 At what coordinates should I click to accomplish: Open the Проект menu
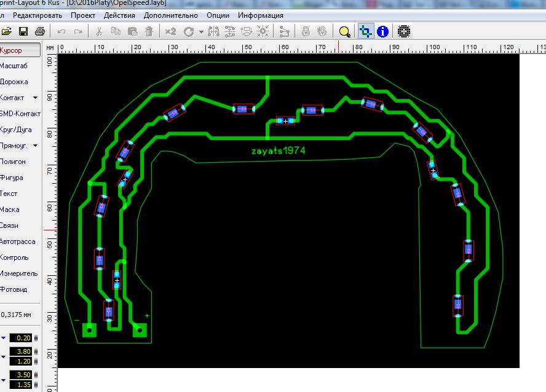point(83,15)
